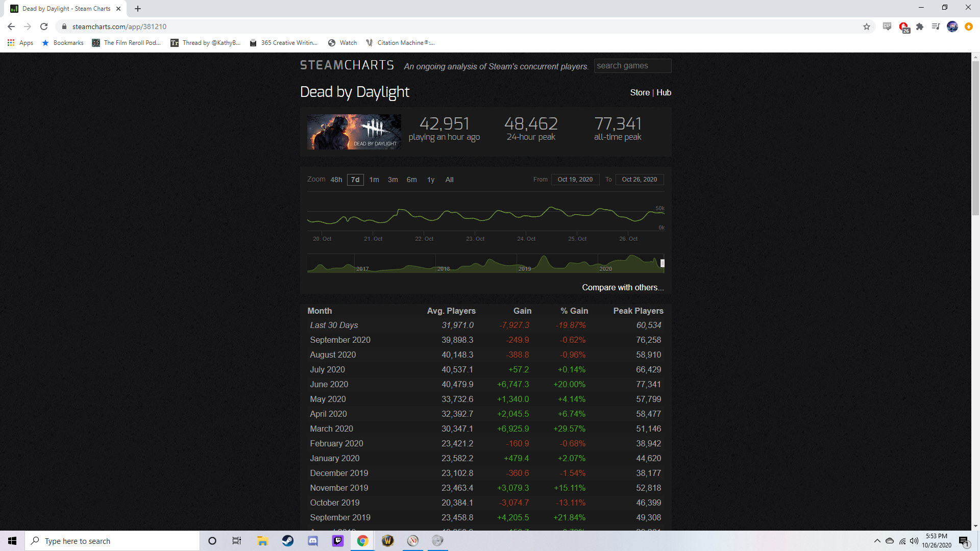
Task: Set chart zoom to 48h
Action: [x=336, y=180]
